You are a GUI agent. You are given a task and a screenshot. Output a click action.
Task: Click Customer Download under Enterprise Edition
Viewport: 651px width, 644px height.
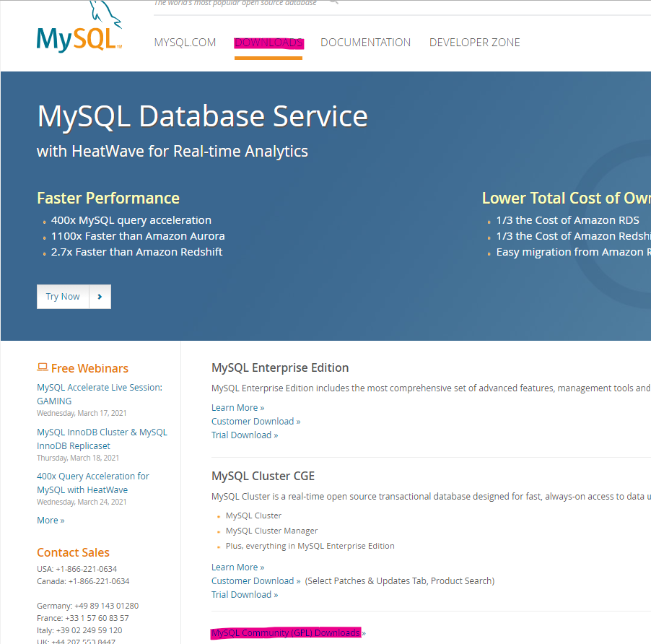pos(255,422)
